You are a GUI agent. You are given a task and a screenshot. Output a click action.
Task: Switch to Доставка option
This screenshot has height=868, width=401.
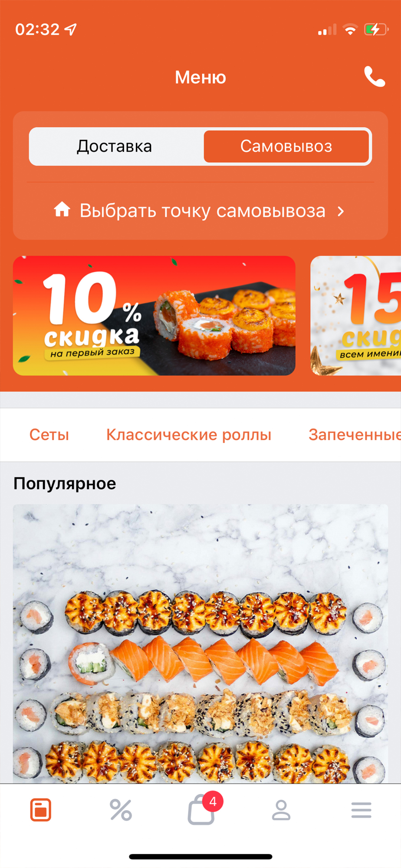pyautogui.click(x=115, y=146)
